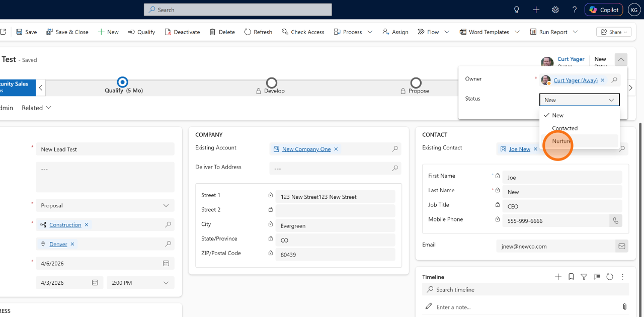Select the Nurture status option
Image resolution: width=644 pixels, height=317 pixels.
[579, 141]
